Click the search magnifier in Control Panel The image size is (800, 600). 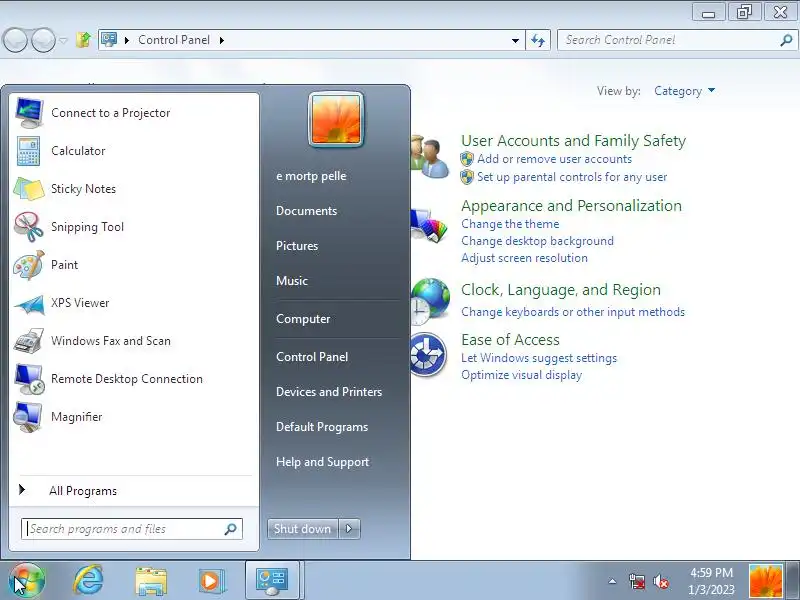pos(786,40)
